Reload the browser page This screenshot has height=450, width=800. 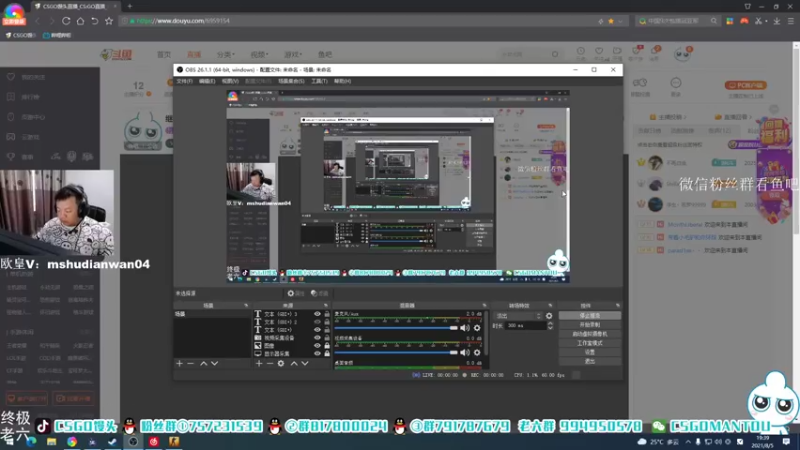pyautogui.click(x=66, y=21)
